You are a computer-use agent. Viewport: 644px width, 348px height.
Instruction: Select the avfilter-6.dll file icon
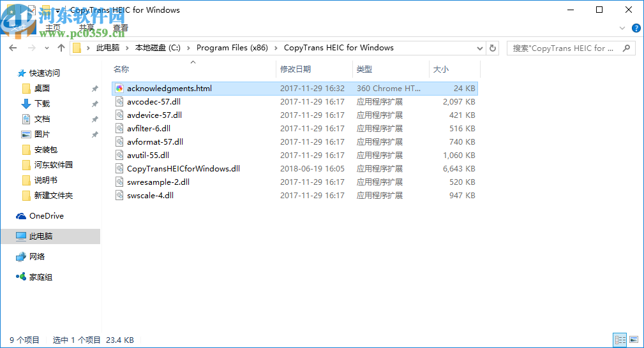click(119, 129)
